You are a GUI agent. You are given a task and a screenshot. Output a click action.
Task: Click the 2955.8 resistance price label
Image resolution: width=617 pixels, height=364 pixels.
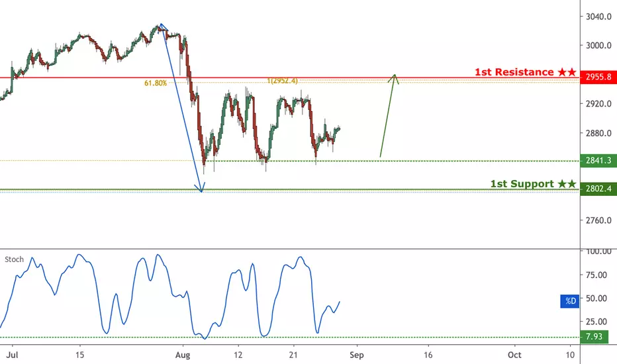(x=598, y=77)
